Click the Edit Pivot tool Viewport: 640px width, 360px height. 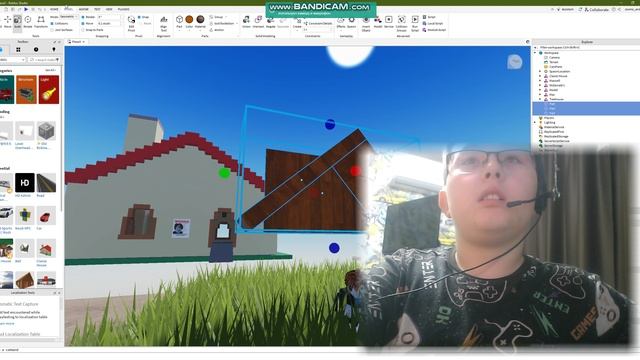coord(131,24)
